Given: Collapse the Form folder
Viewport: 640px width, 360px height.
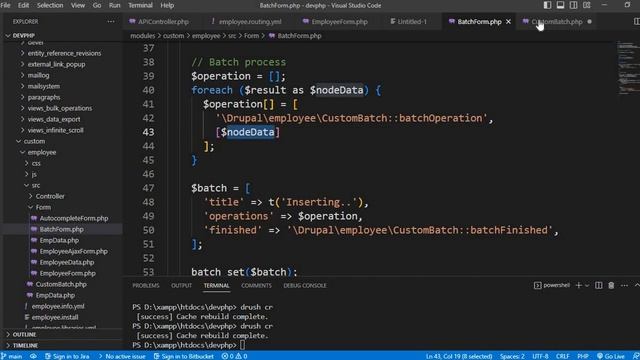Looking at the screenshot, I should point(43,207).
